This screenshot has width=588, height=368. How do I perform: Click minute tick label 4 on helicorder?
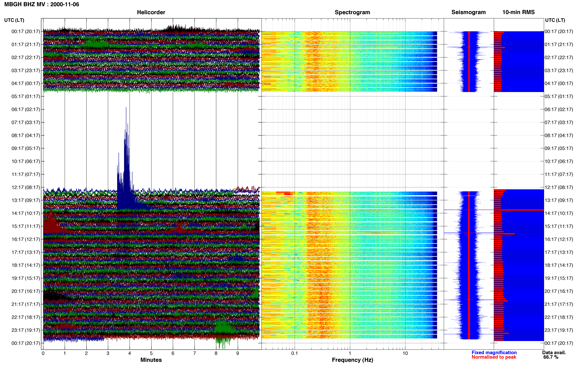(130, 353)
